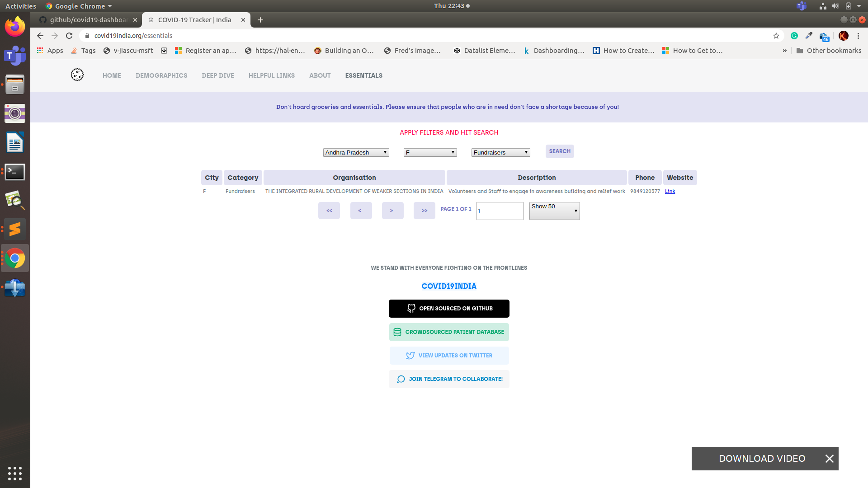Bookmark this page with the star icon
The height and width of the screenshot is (488, 868).
point(776,36)
